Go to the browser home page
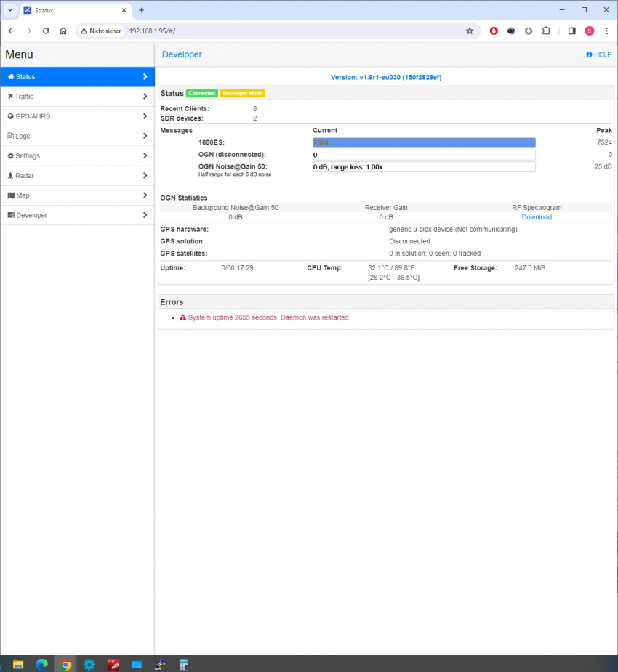This screenshot has width=618, height=672. point(63,31)
